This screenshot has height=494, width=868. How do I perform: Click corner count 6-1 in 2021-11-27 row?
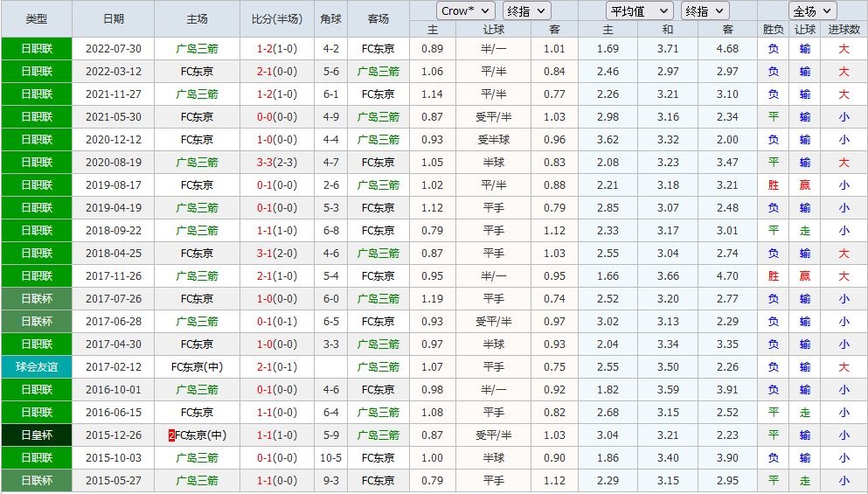tap(331, 94)
